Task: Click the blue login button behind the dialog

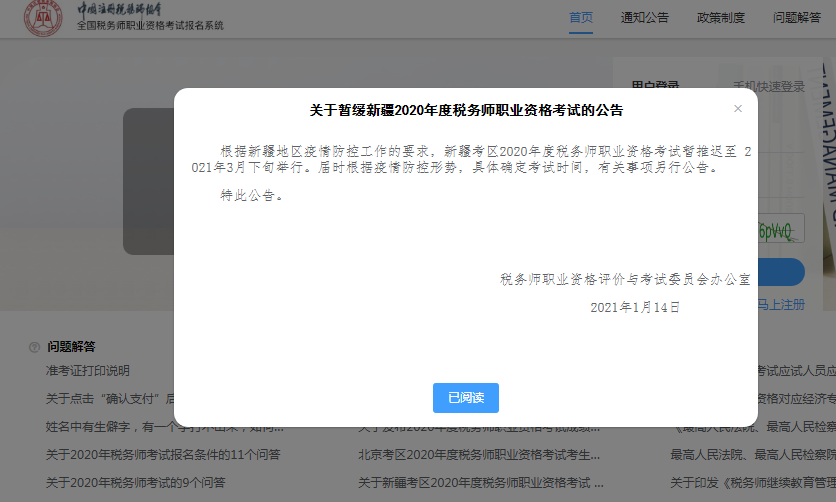Action: (781, 272)
